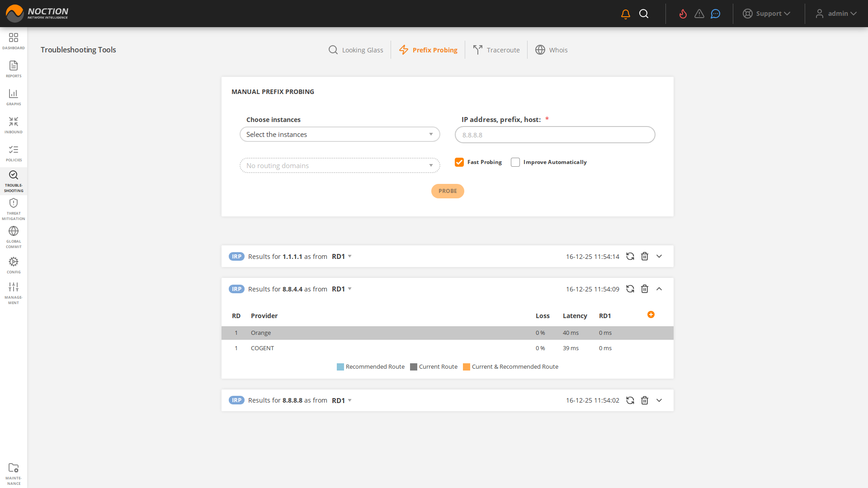The image size is (868, 488).
Task: Collapse the 8.8.4.4 results panel
Action: pos(659,289)
